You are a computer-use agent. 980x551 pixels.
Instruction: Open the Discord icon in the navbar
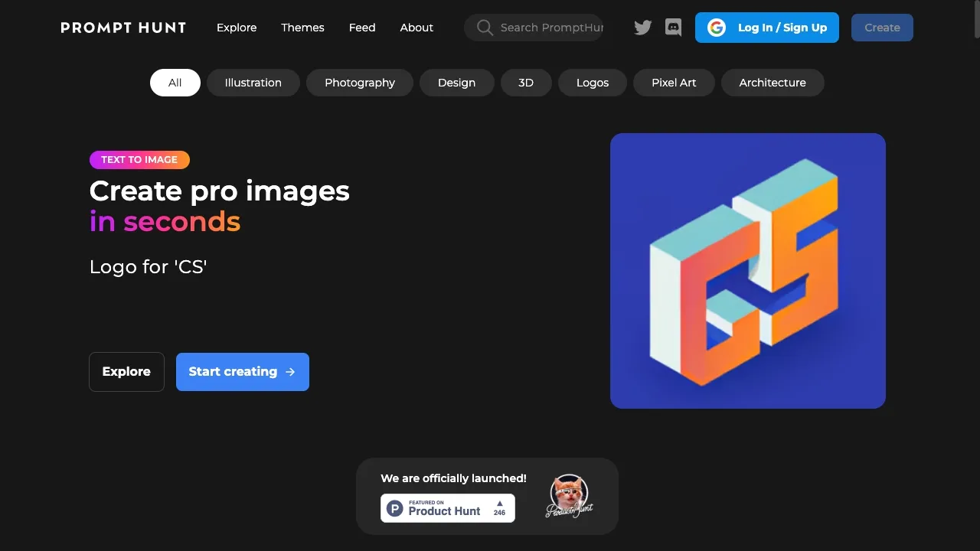point(673,28)
